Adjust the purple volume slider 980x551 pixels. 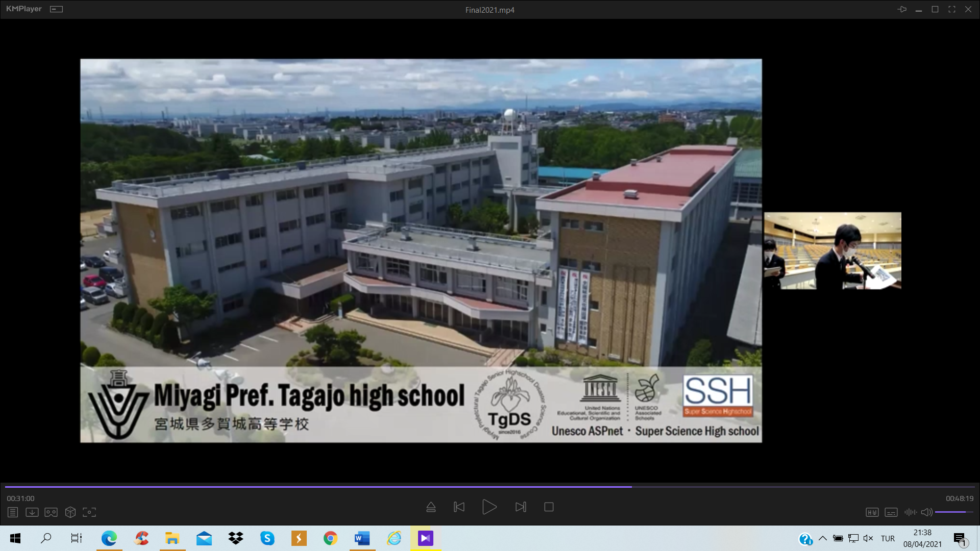click(953, 512)
